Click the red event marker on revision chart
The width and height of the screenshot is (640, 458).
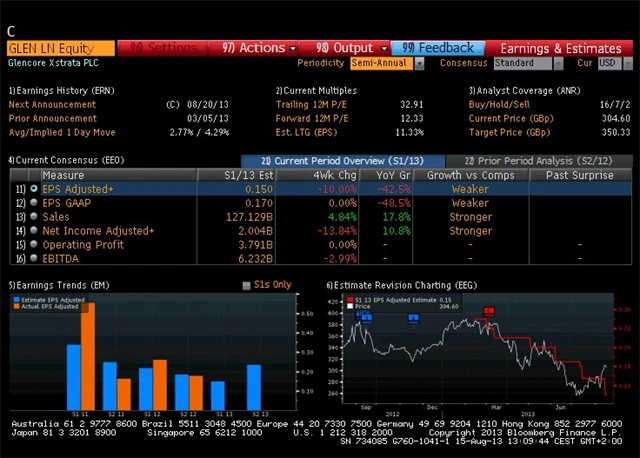click(489, 311)
